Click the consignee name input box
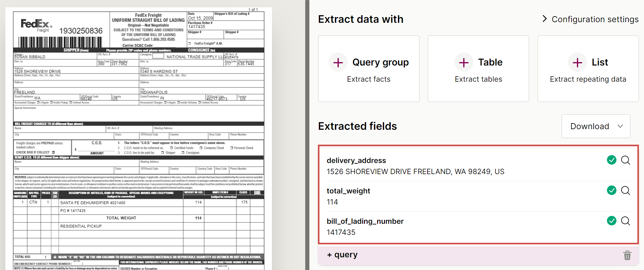 [x=158, y=56]
